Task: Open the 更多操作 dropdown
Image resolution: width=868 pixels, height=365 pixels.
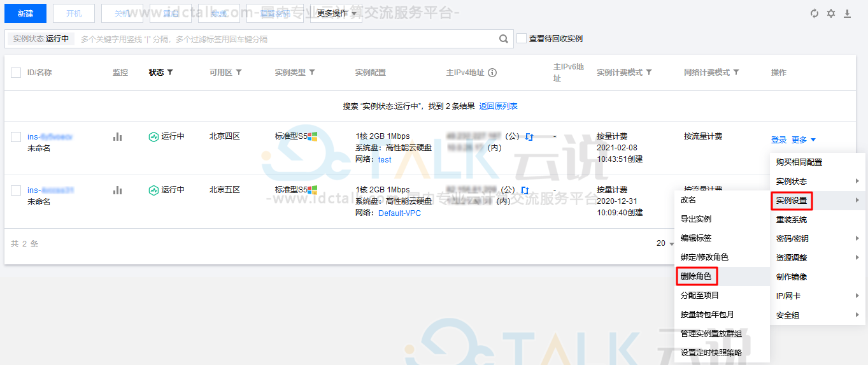Action: [x=336, y=13]
